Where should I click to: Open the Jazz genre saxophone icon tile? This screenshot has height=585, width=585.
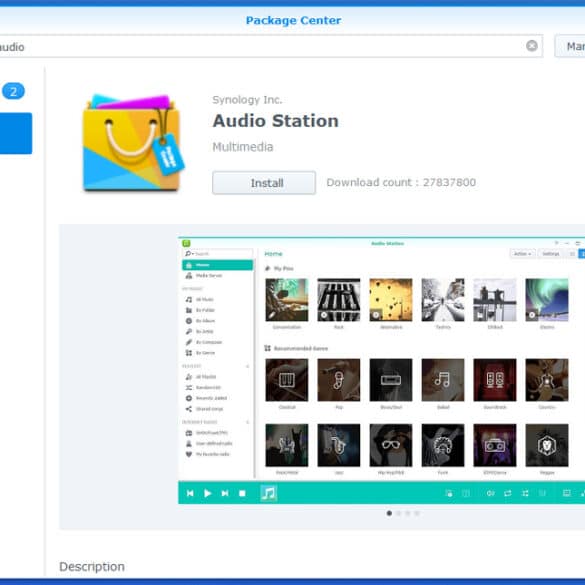coord(339,445)
